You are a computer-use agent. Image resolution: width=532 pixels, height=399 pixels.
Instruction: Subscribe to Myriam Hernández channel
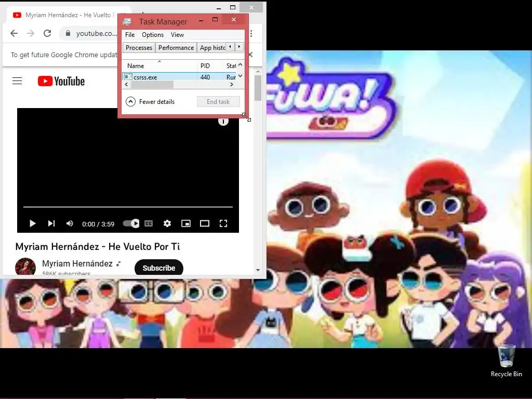point(159,268)
